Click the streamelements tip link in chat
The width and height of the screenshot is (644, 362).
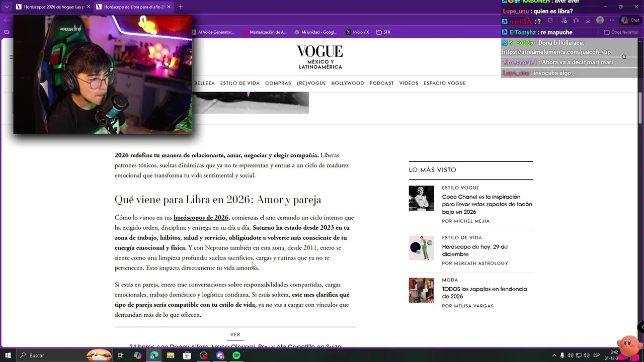(x=556, y=52)
